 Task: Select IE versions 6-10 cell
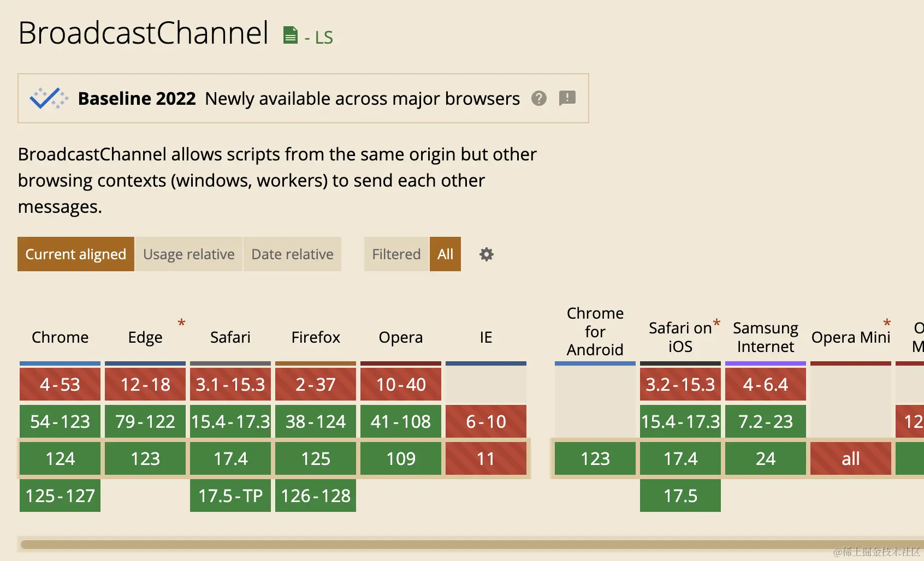pyautogui.click(x=486, y=421)
